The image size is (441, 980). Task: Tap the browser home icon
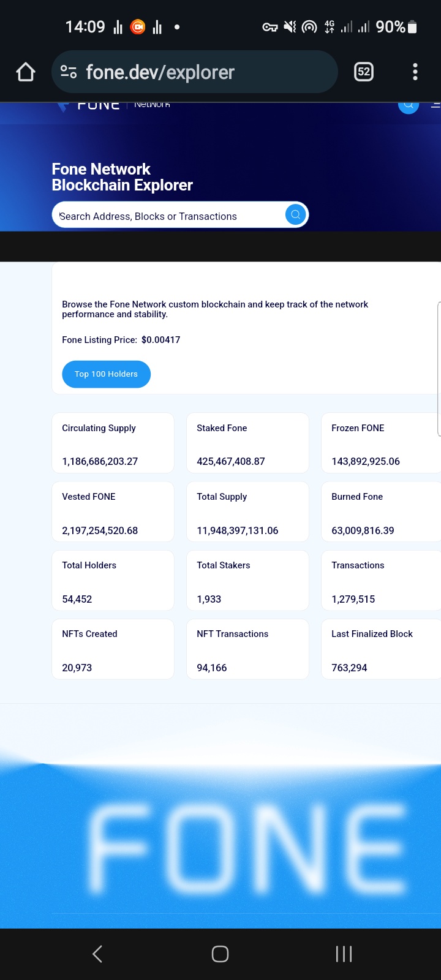26,72
